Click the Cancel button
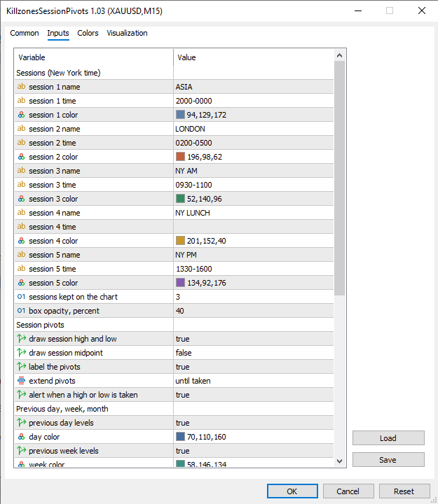This screenshot has height=504, width=438. [x=348, y=491]
